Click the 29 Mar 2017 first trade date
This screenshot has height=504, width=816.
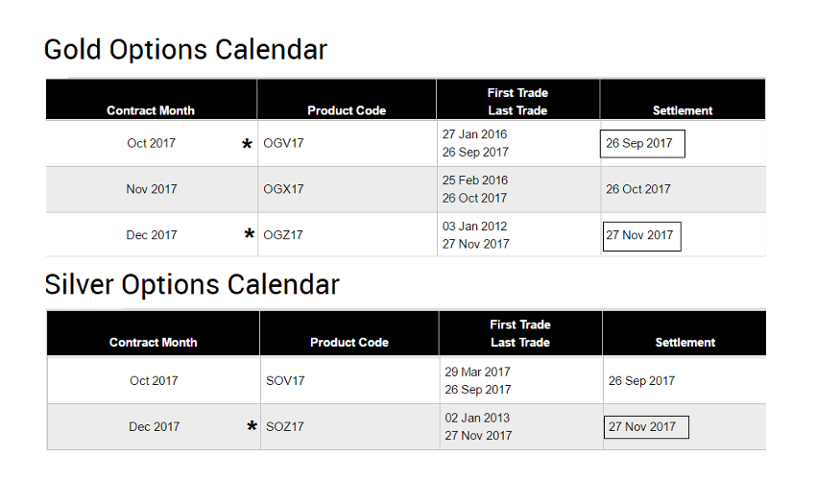pos(477,372)
